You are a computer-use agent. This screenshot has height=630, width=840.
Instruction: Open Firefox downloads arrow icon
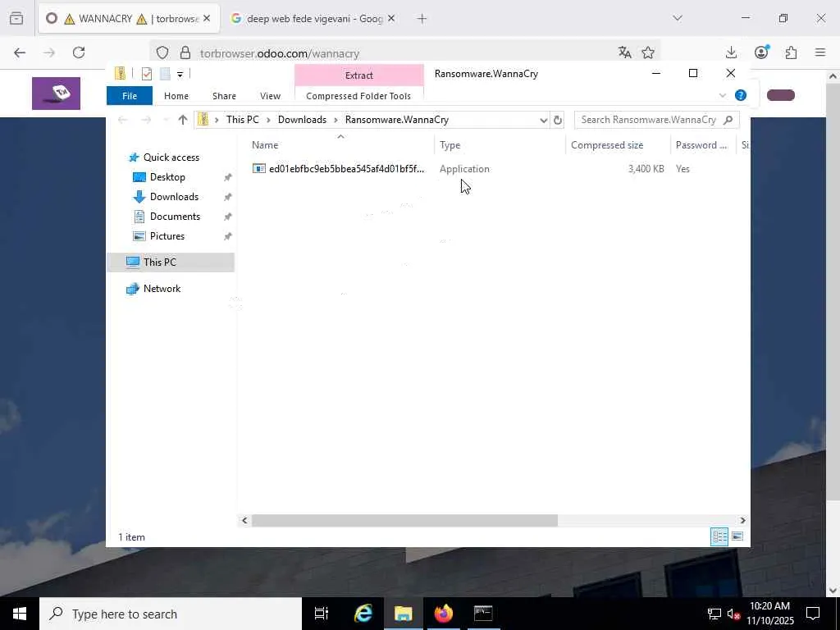click(731, 52)
